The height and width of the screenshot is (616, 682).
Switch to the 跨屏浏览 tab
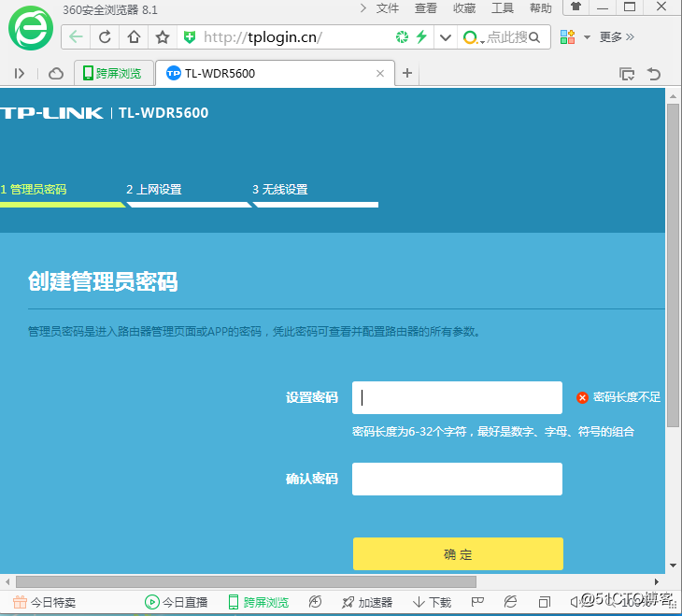coord(114,73)
